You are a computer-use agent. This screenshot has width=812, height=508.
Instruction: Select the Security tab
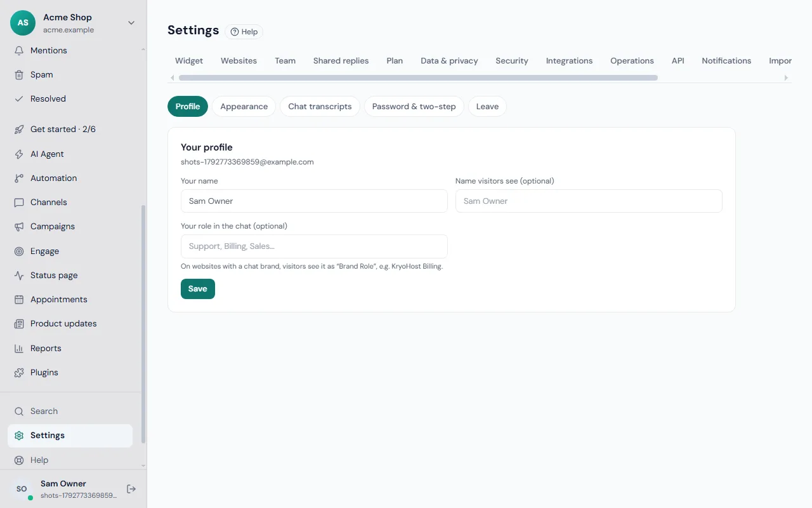tap(512, 60)
